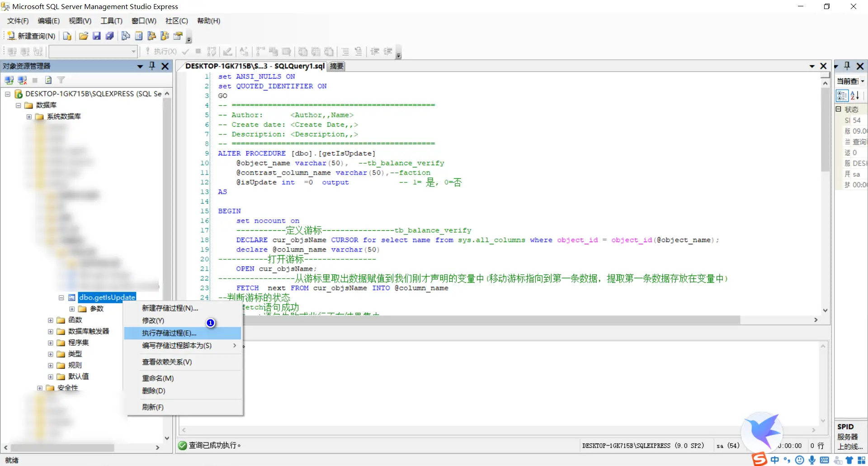Collapse the DESKTOP-1GK715B\SQLEXPRESS server node
Viewport: 868px width, 466px height.
click(8, 94)
